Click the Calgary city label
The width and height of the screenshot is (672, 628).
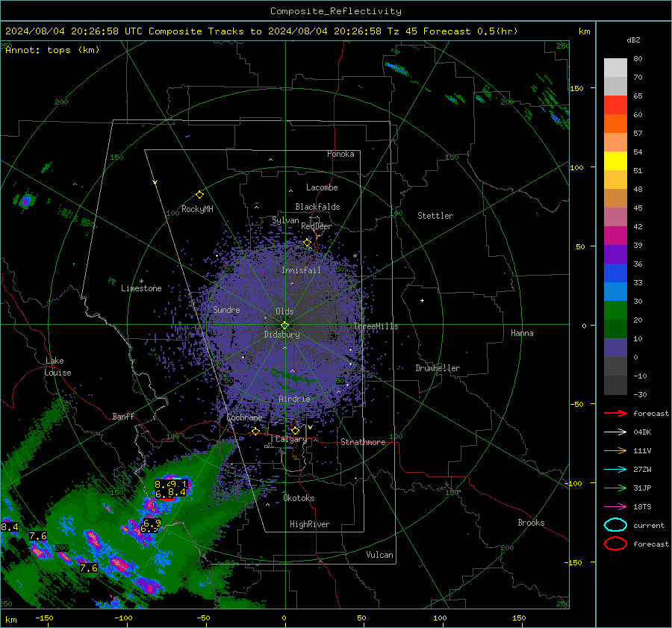[x=291, y=439]
